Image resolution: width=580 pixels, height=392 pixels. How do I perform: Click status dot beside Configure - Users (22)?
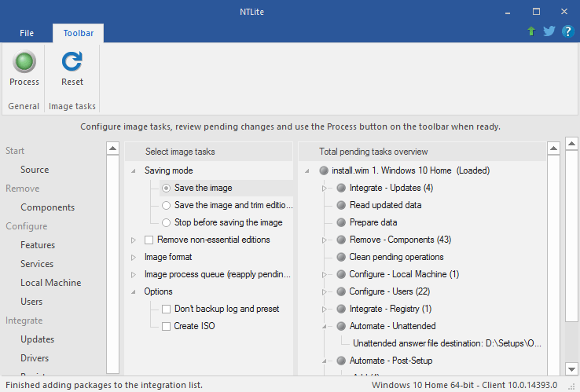click(x=341, y=291)
